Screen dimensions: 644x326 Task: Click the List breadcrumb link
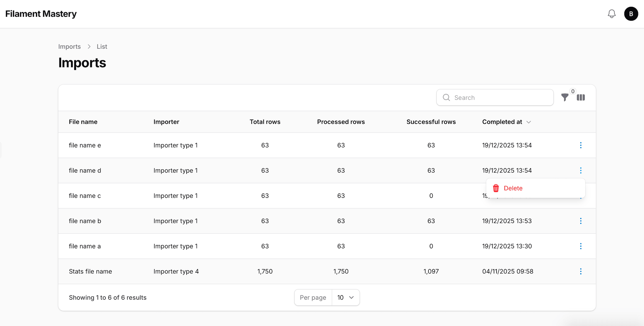click(x=102, y=47)
